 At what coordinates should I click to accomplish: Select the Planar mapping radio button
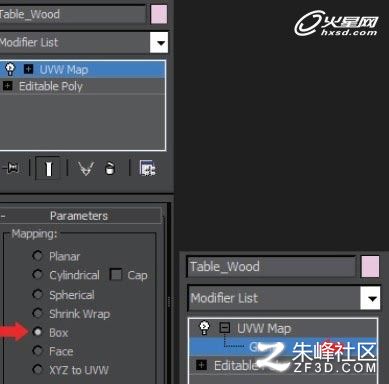(x=37, y=256)
